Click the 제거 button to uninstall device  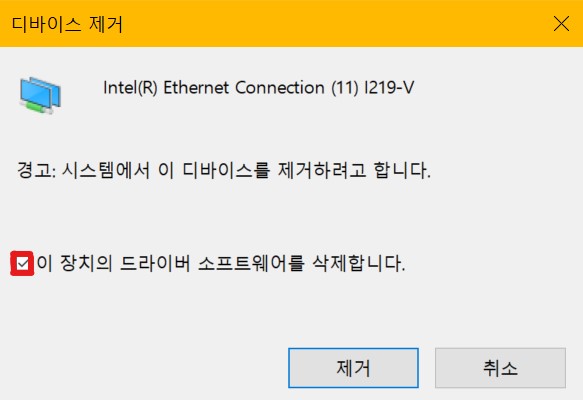353,368
